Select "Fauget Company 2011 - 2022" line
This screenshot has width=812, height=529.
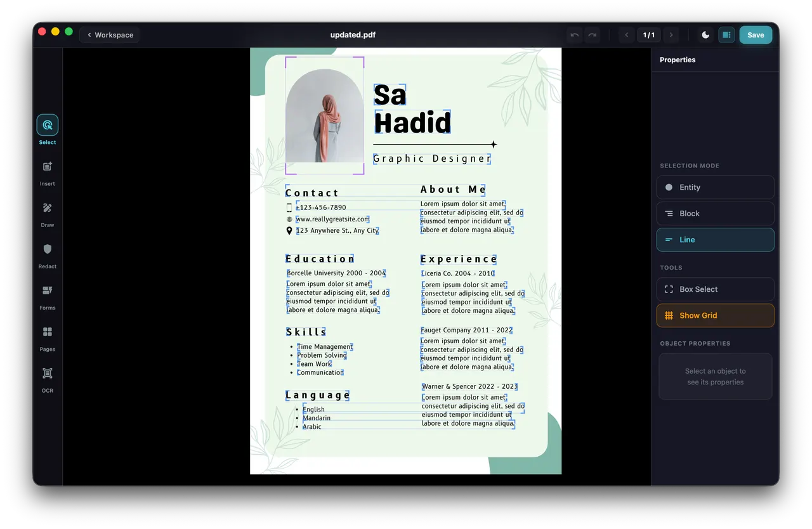click(x=466, y=330)
